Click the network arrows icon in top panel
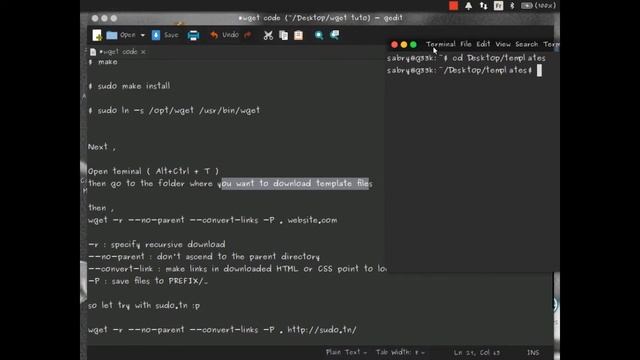The image size is (640, 360). point(484,6)
